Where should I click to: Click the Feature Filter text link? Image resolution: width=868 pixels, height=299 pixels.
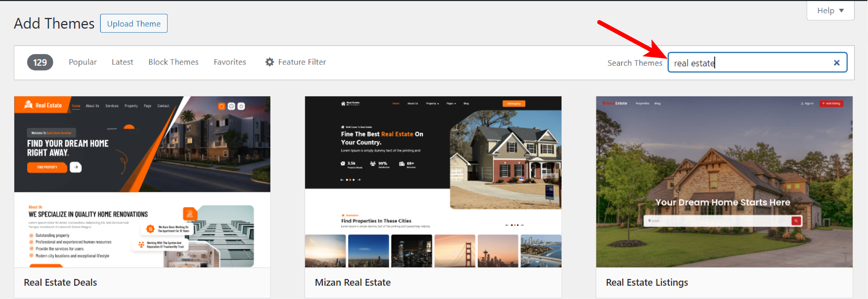302,62
